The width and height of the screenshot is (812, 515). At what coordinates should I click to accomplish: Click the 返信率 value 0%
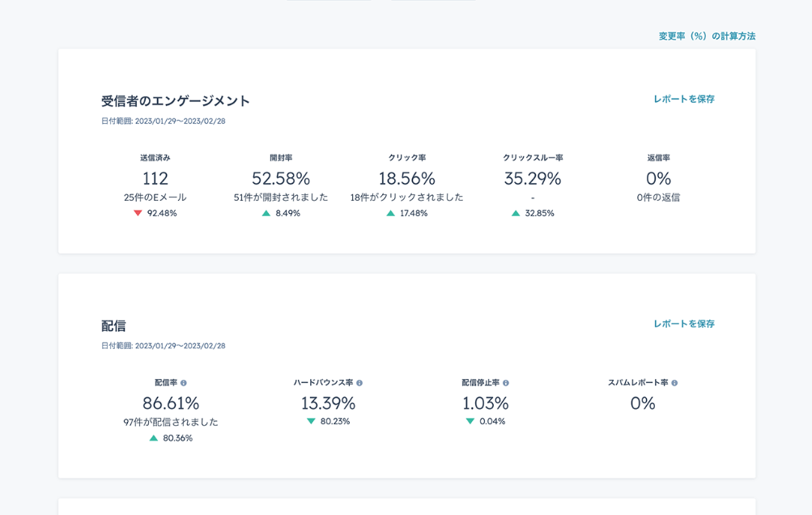point(659,179)
